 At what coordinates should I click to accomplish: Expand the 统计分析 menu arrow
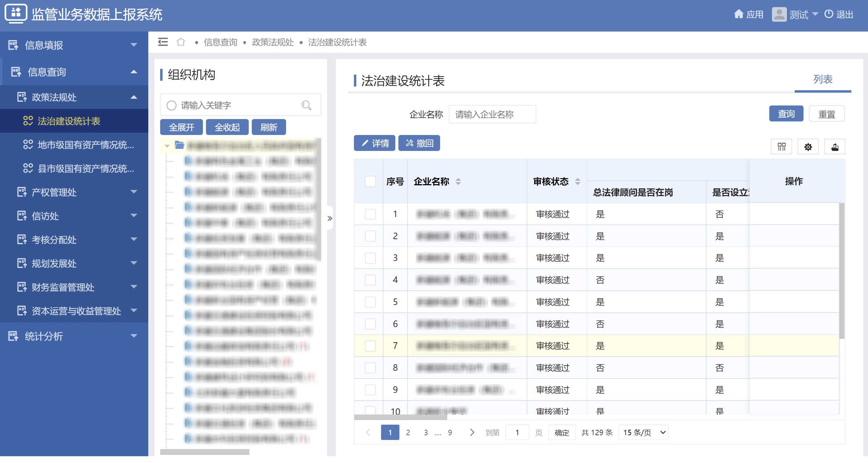point(134,336)
